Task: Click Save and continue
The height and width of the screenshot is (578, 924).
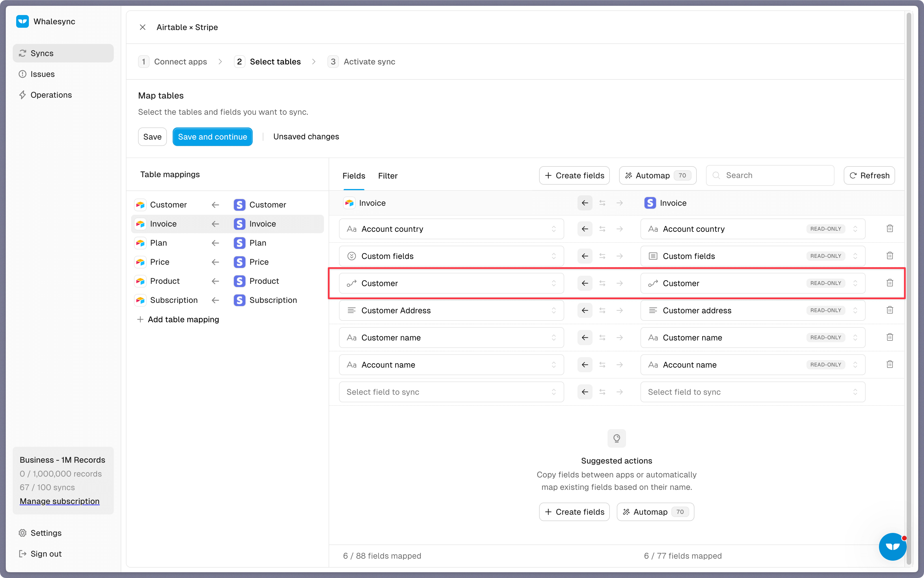Action: [x=212, y=137]
